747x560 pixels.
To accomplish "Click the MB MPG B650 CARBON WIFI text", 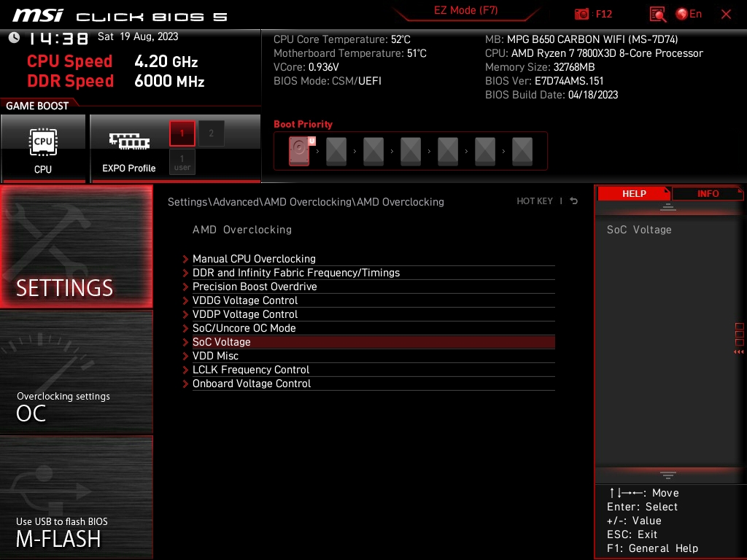I will click(581, 39).
